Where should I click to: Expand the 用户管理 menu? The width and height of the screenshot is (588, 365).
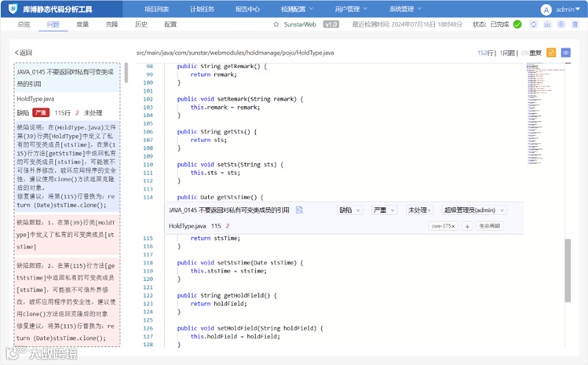coord(351,9)
